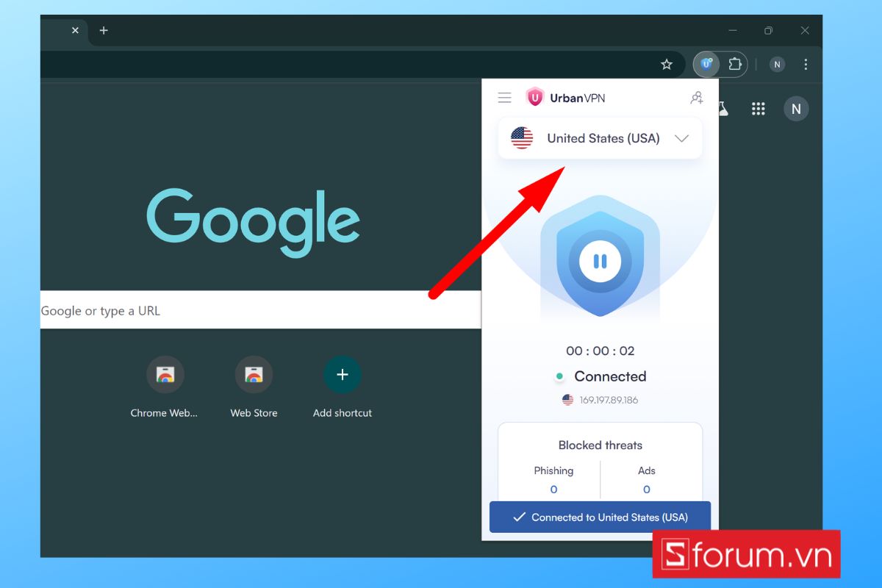The width and height of the screenshot is (882, 588).
Task: Click the Ads blocked count
Action: (647, 490)
